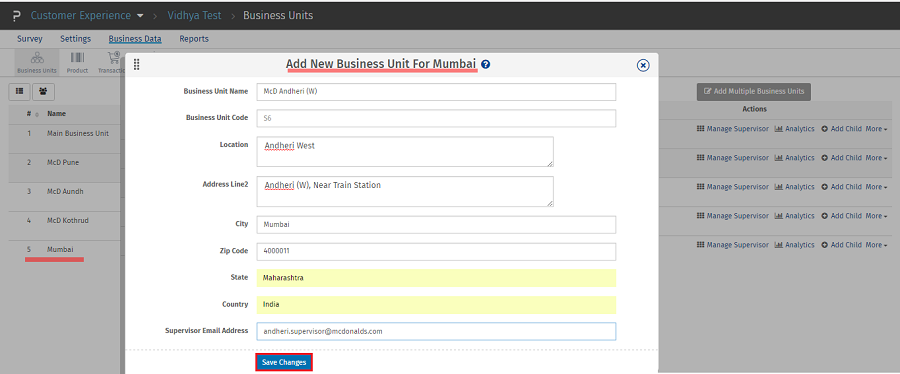Open the Business Data tab

[135, 39]
